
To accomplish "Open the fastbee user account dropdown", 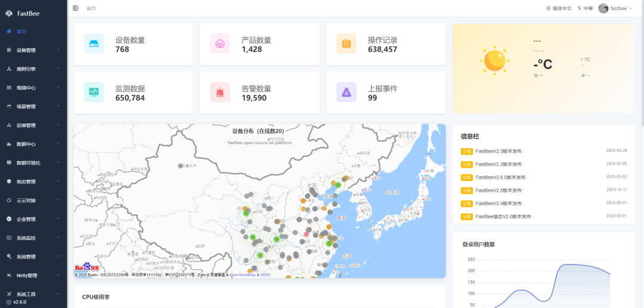I will point(615,8).
